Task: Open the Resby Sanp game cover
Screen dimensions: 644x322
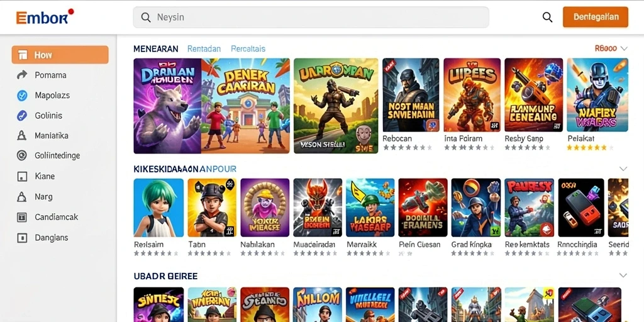Action: (533, 95)
